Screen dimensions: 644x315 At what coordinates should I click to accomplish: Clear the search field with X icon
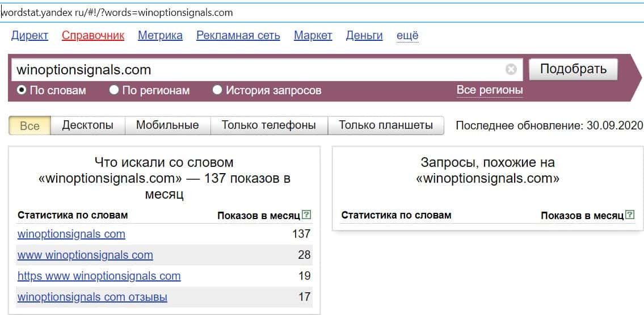(x=511, y=70)
